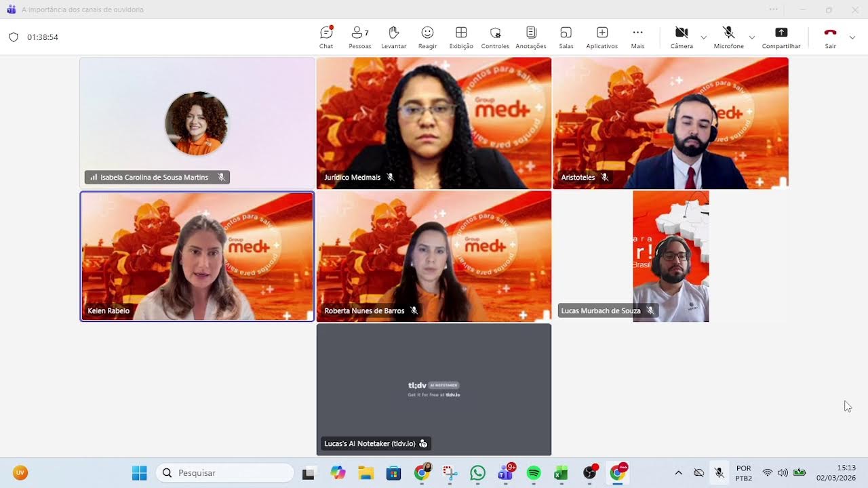Select the Aristoteles video tile
Screen dimensions: 868x488
pyautogui.click(x=671, y=123)
